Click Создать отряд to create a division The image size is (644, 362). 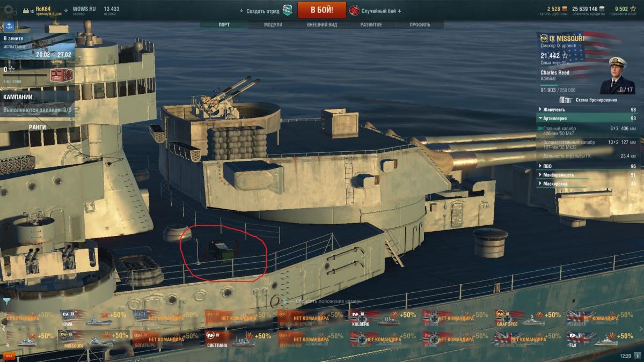pos(260,11)
